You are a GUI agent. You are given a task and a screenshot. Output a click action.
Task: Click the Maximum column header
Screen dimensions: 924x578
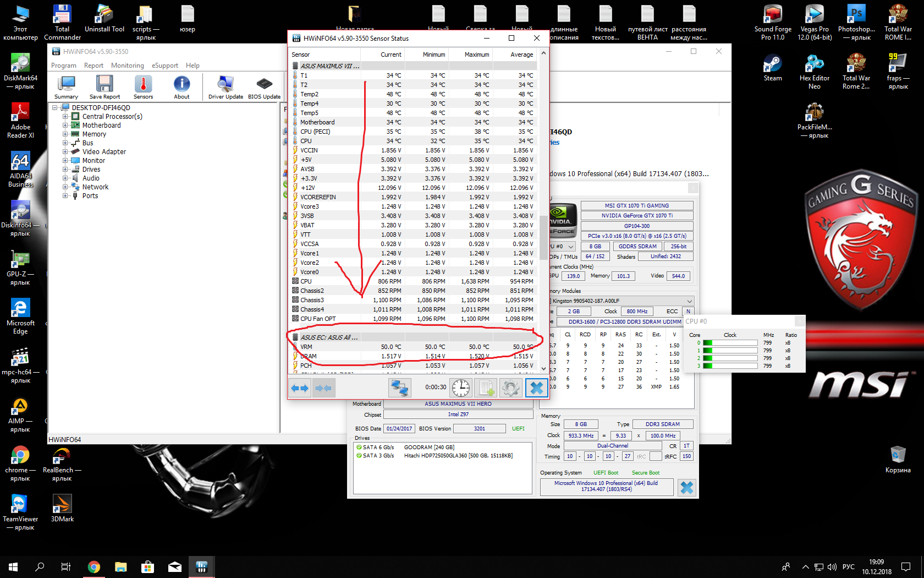(x=470, y=54)
